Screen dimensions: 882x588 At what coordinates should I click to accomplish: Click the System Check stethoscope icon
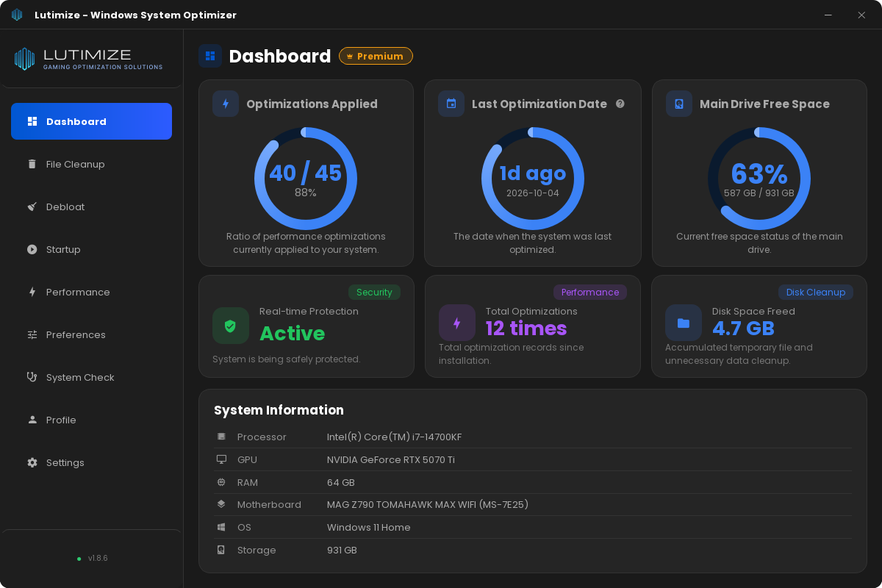[x=32, y=377]
